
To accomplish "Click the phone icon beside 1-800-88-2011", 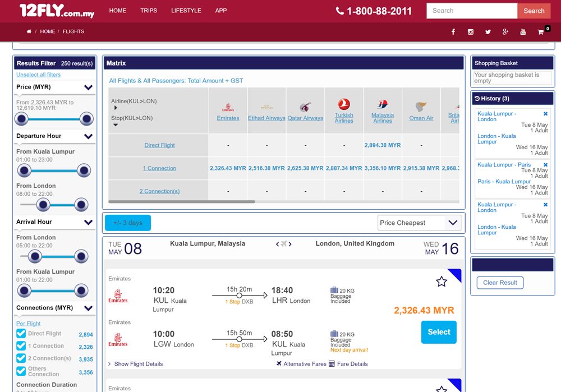I will (x=339, y=11).
